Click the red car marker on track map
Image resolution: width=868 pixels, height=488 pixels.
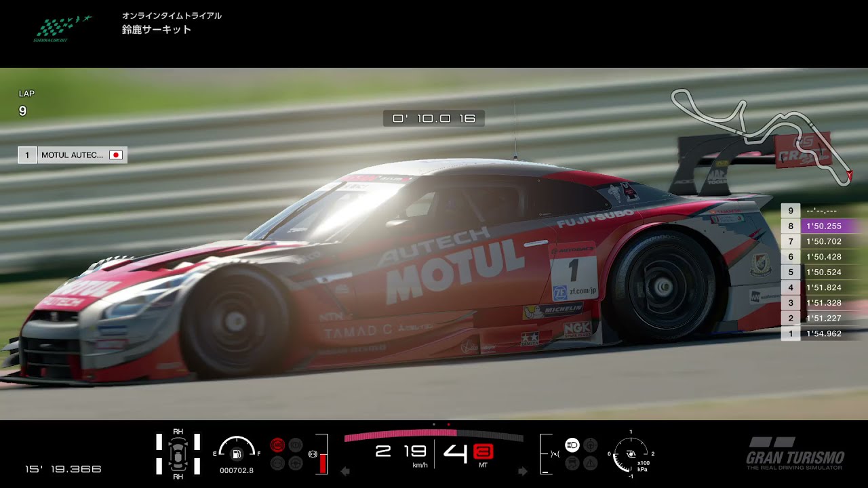pos(848,176)
